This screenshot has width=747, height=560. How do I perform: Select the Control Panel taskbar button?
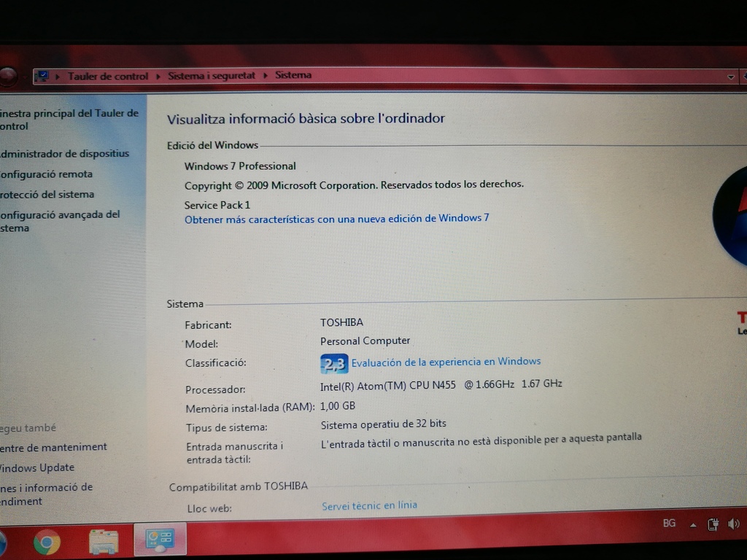(160, 540)
